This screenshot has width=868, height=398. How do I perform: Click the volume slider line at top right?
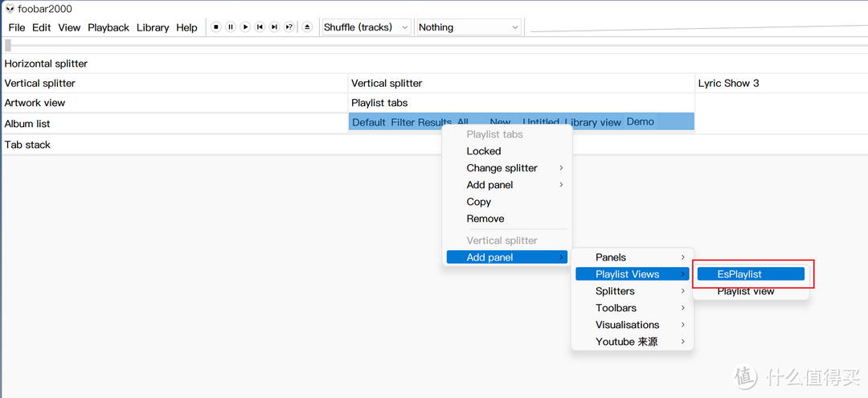click(699, 28)
